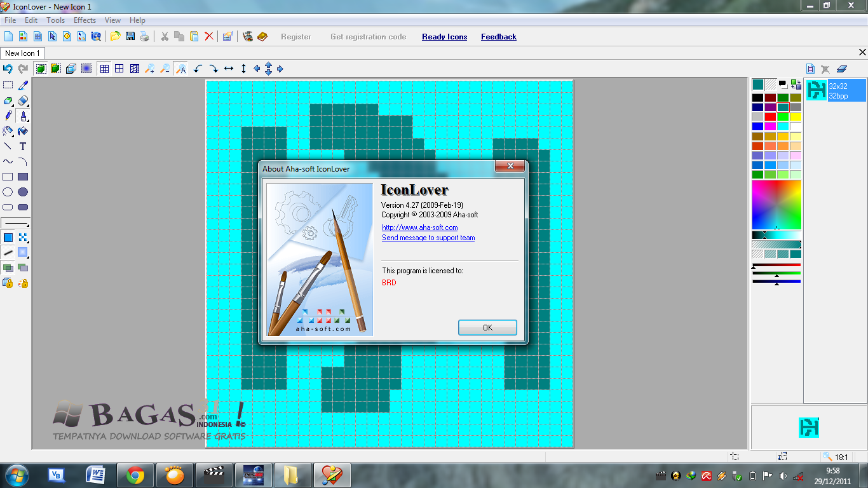
Task: Toggle the actual-size zoom A button
Action: pyautogui.click(x=181, y=69)
